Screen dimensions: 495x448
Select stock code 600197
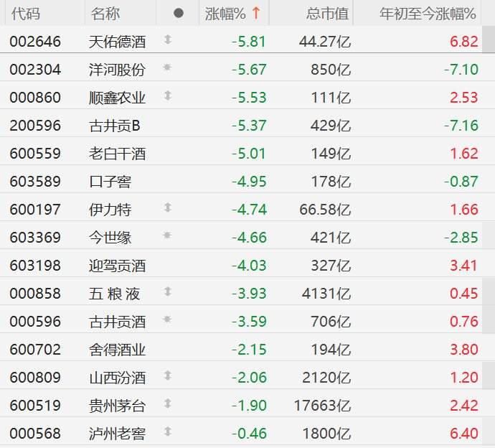point(35,210)
